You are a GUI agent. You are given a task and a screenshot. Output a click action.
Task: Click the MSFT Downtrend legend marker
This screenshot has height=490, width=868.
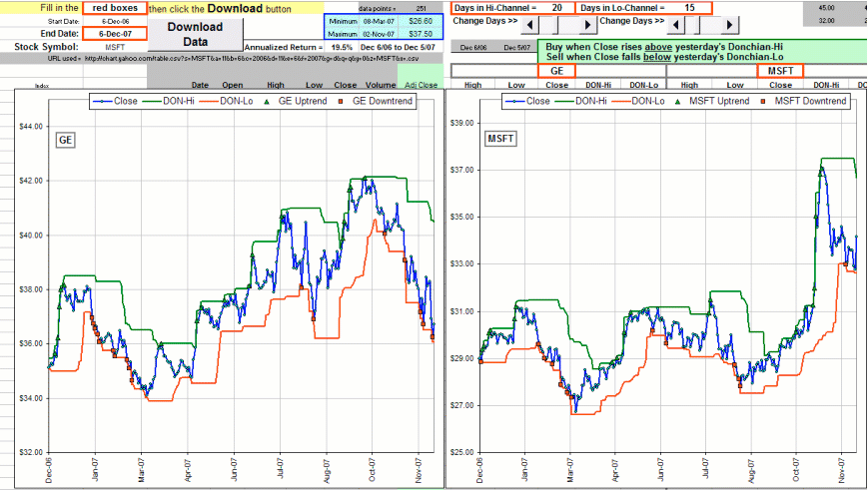click(763, 101)
